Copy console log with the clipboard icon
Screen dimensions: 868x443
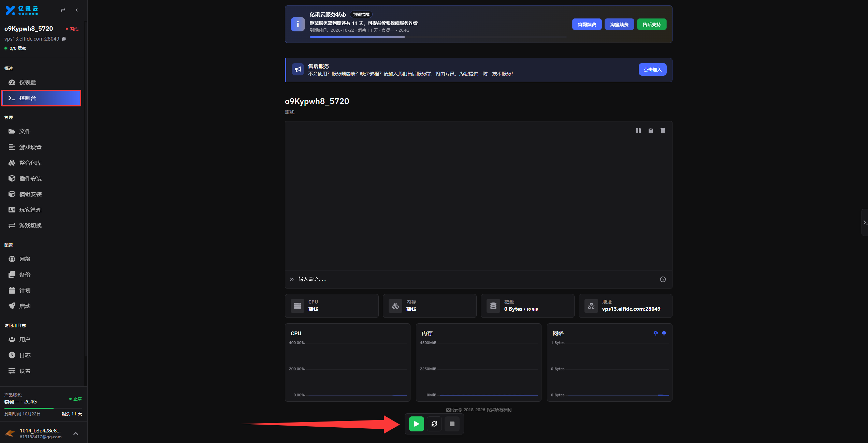651,131
